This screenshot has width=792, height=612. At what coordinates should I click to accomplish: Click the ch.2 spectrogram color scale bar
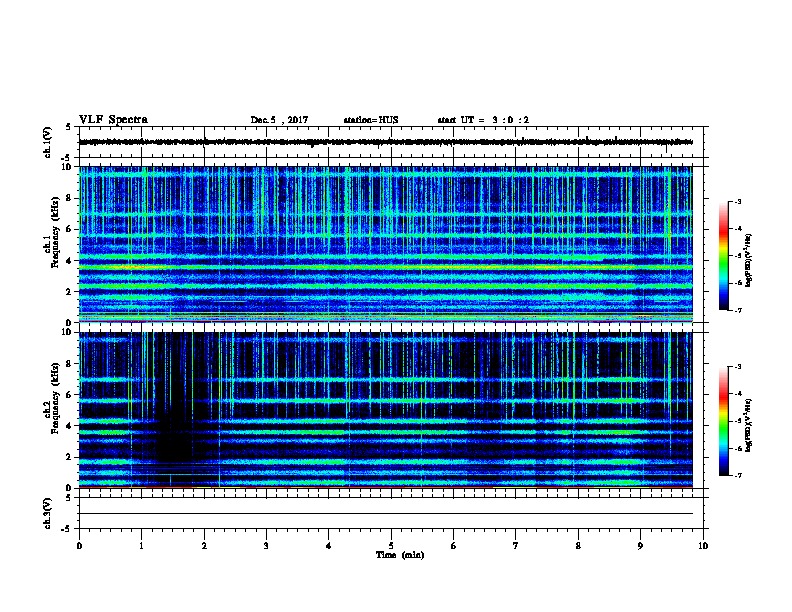[x=723, y=421]
